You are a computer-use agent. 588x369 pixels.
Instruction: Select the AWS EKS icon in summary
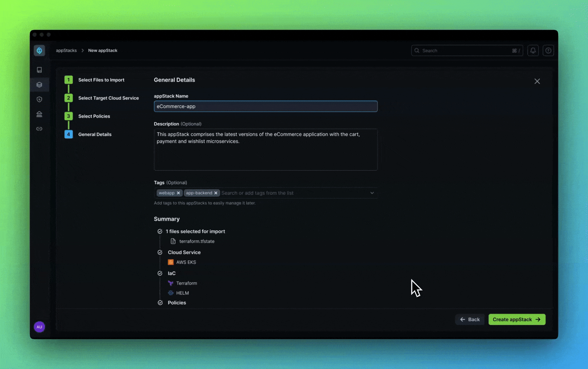pos(171,262)
